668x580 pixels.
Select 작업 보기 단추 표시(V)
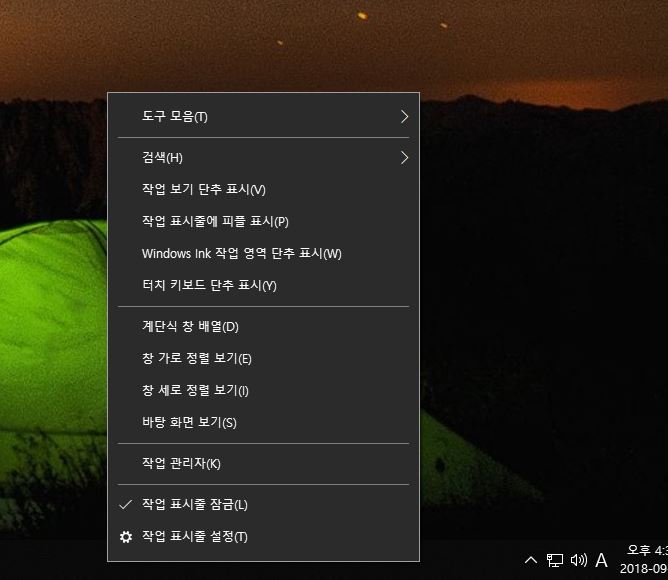point(263,189)
